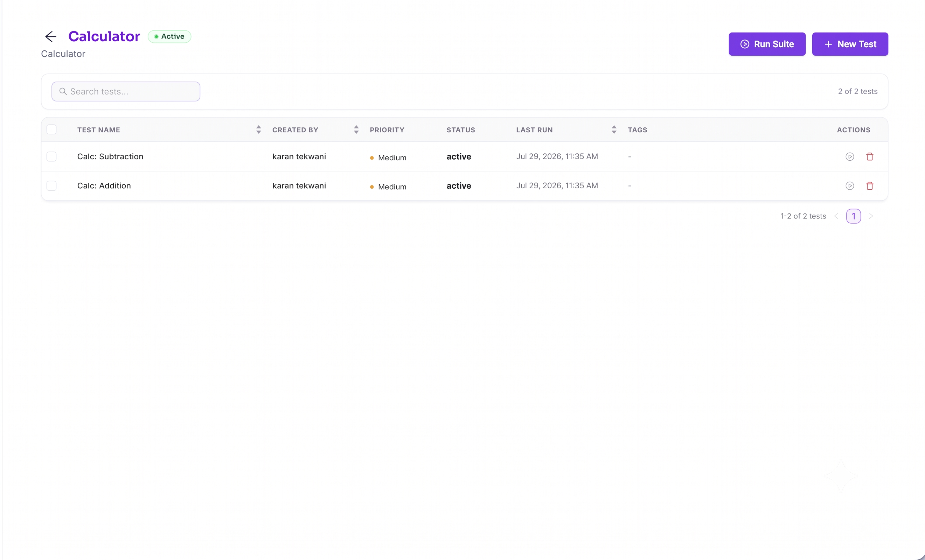Select all tests with header checkbox
Viewport: 925px width, 560px height.
coord(51,129)
